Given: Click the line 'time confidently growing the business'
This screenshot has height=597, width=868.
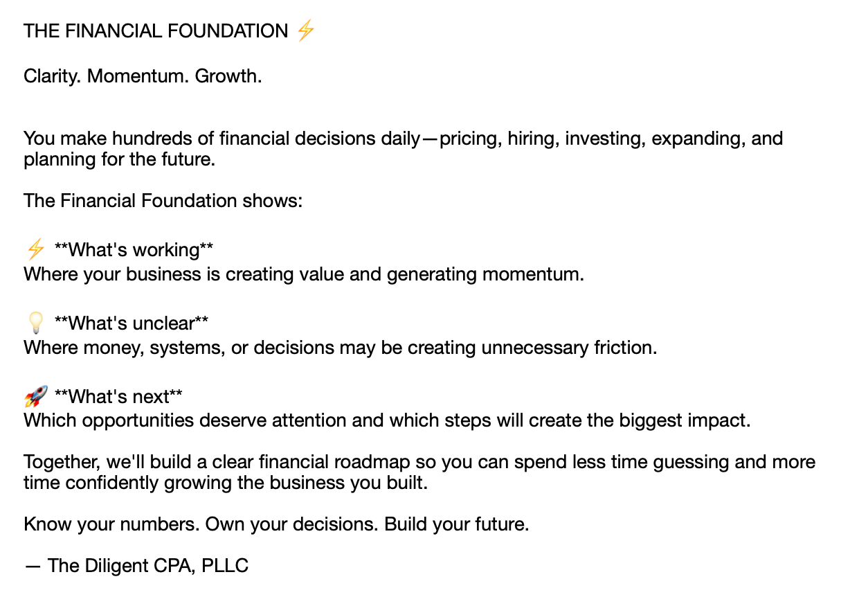Looking at the screenshot, I should click(x=226, y=483).
